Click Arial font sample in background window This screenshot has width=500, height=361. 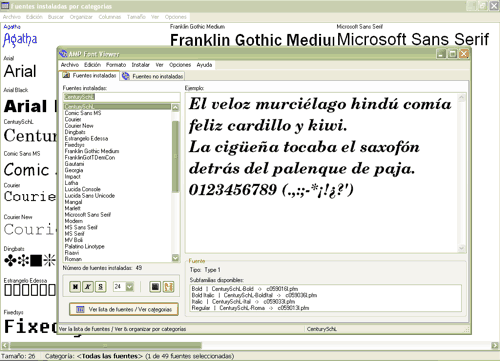click(x=20, y=71)
